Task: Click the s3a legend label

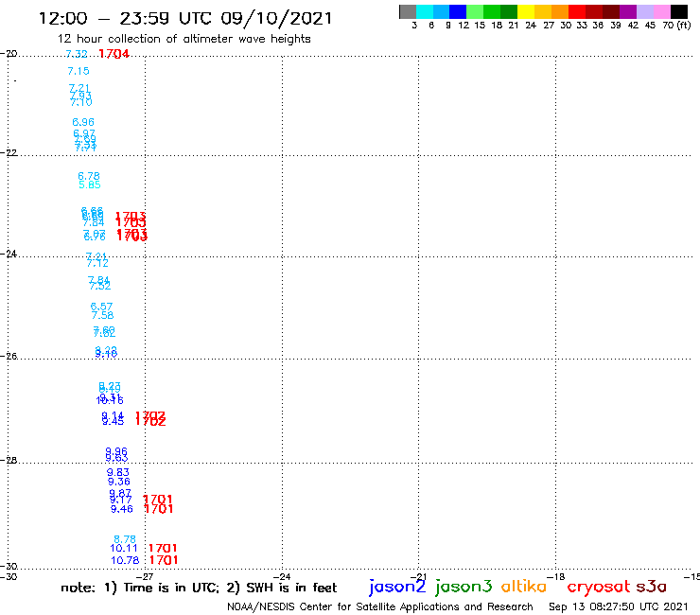Action: pyautogui.click(x=651, y=587)
